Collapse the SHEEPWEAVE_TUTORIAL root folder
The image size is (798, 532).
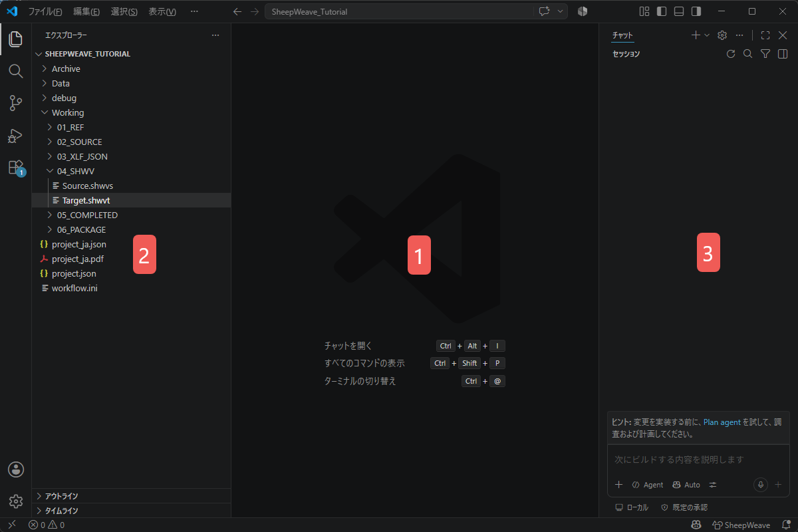tap(131, 54)
